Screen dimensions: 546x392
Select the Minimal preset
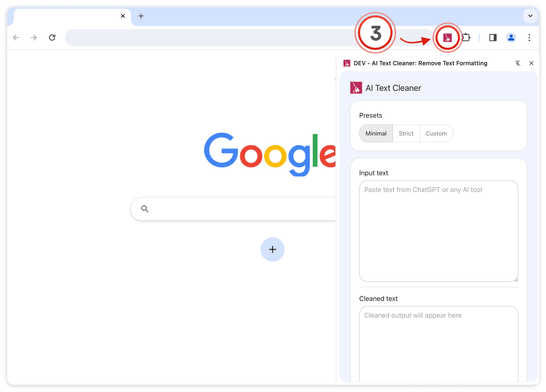376,133
